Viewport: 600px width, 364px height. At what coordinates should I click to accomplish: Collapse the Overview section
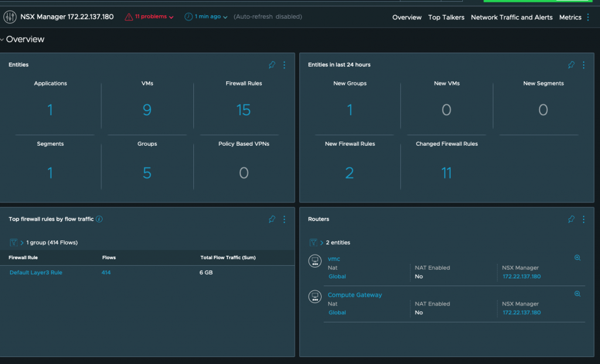[2, 39]
